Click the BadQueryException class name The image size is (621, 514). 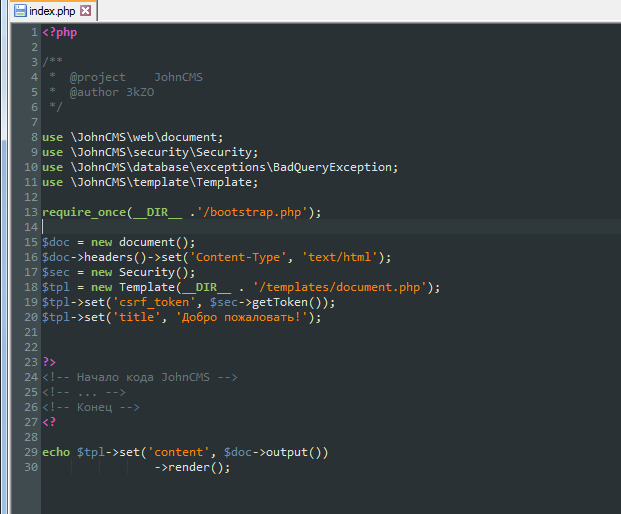(x=332, y=167)
